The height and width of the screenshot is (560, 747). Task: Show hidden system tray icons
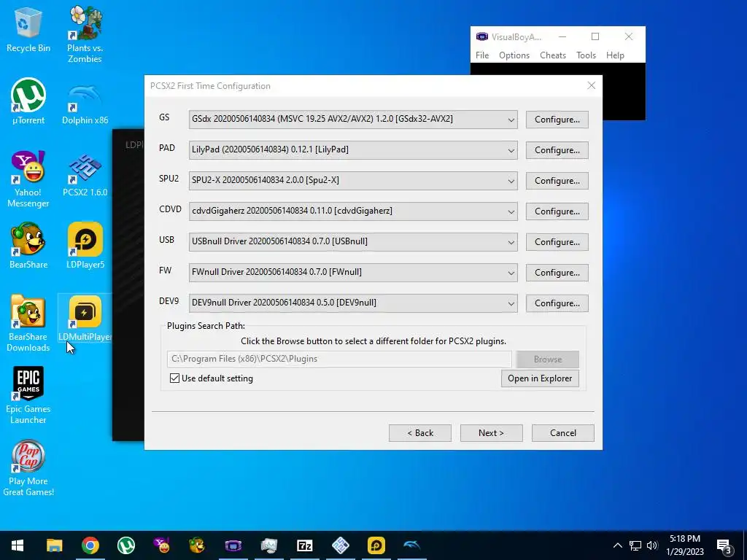coord(617,545)
